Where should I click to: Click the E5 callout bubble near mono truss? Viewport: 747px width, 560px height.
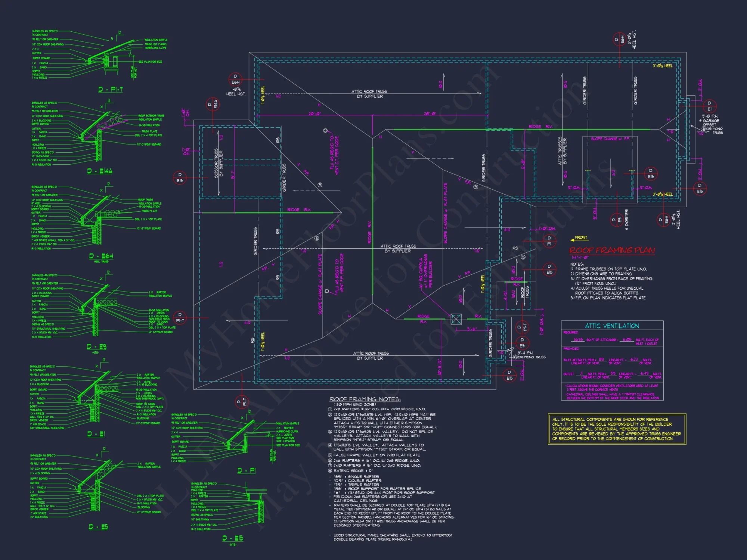click(522, 343)
